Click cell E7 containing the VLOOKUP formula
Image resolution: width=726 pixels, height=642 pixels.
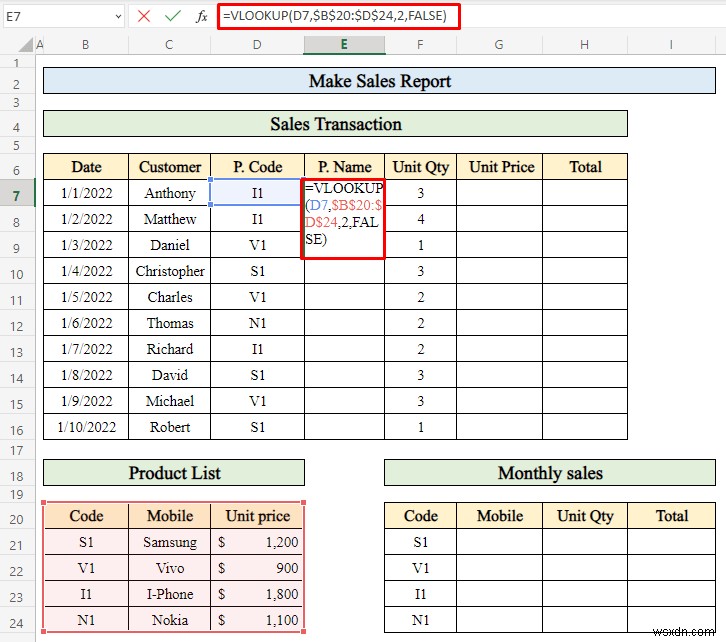[x=343, y=218]
